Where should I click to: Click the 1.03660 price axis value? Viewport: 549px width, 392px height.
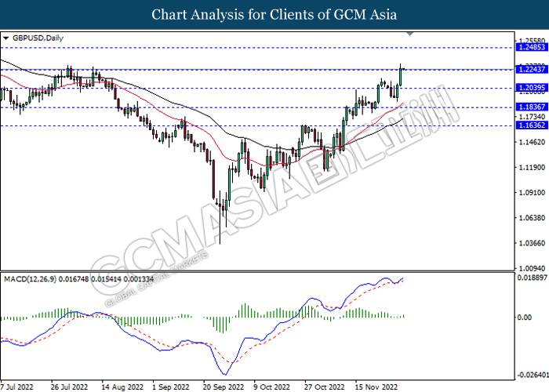[x=533, y=243]
